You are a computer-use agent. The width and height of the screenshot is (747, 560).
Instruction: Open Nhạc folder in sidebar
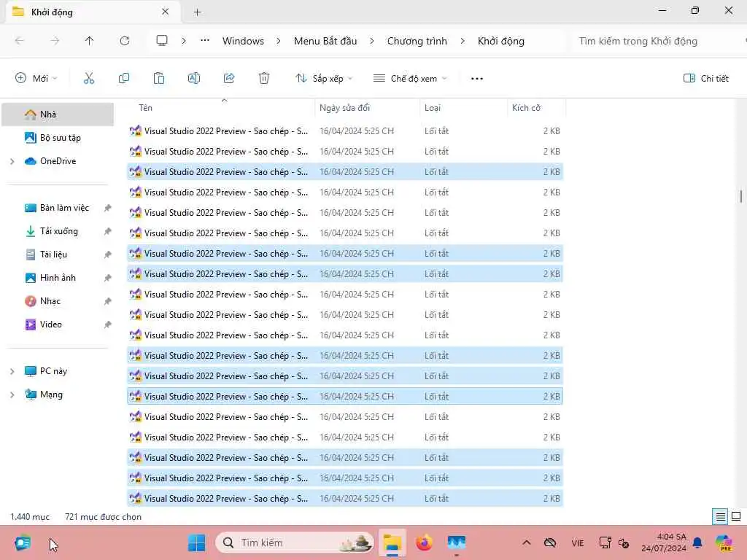(x=58, y=301)
